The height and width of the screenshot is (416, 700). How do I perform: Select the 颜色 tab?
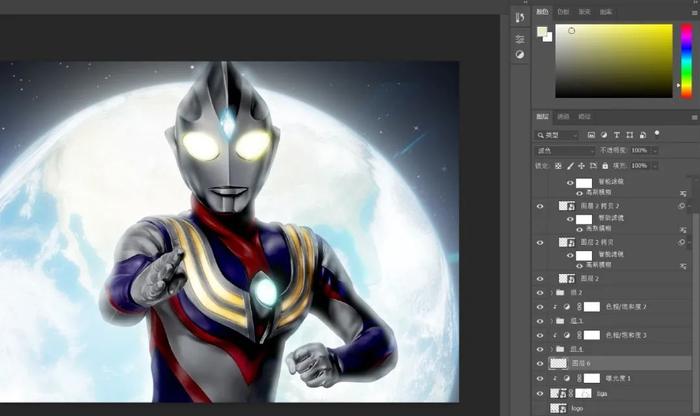tap(542, 12)
